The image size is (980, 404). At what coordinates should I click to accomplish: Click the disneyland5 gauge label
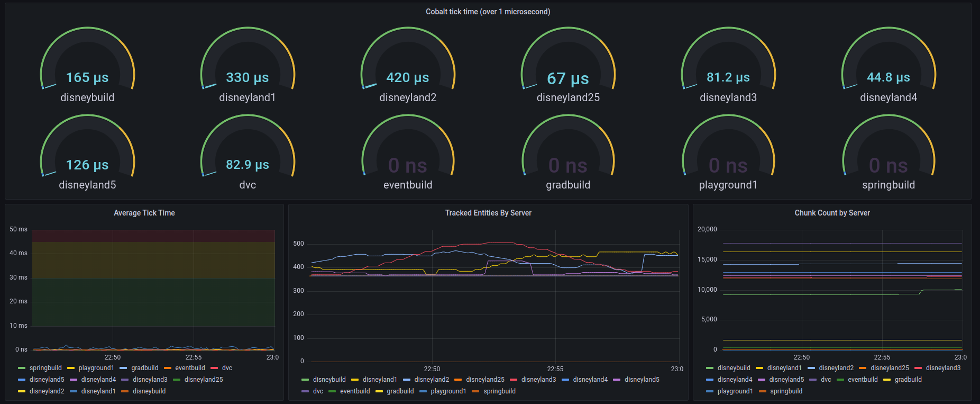click(87, 185)
